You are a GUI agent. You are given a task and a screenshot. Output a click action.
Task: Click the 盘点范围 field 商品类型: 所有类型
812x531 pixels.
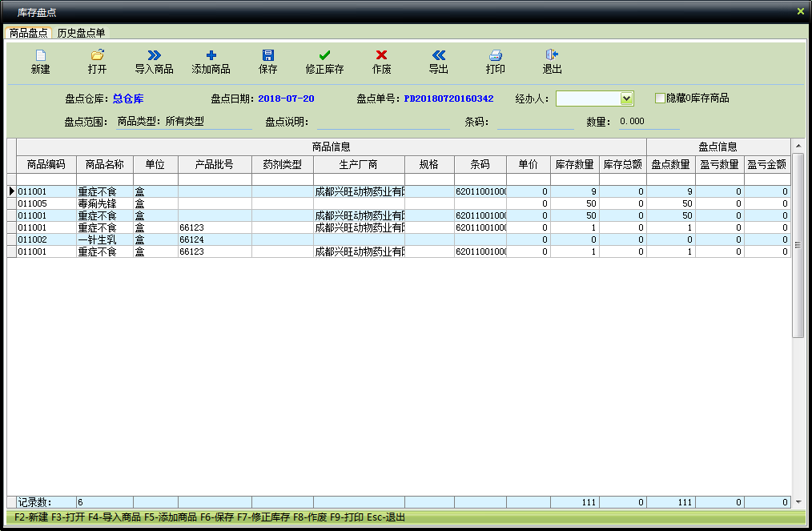(x=184, y=122)
